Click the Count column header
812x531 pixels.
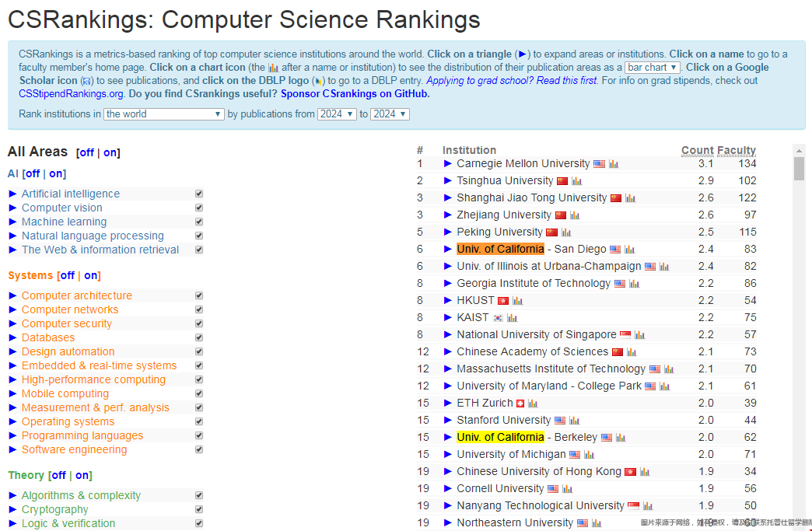click(x=697, y=150)
